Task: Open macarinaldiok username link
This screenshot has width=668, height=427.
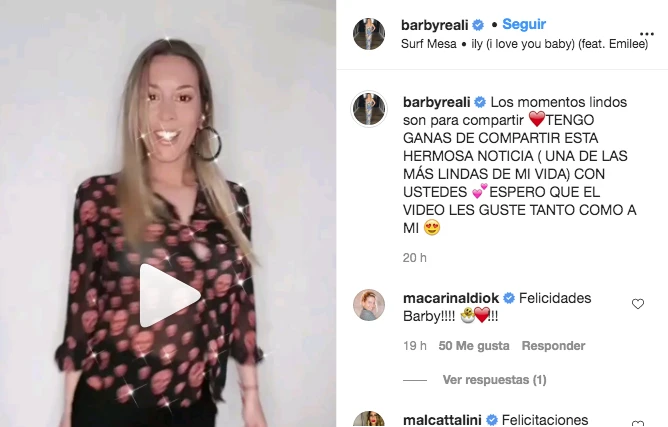Action: pos(451,298)
